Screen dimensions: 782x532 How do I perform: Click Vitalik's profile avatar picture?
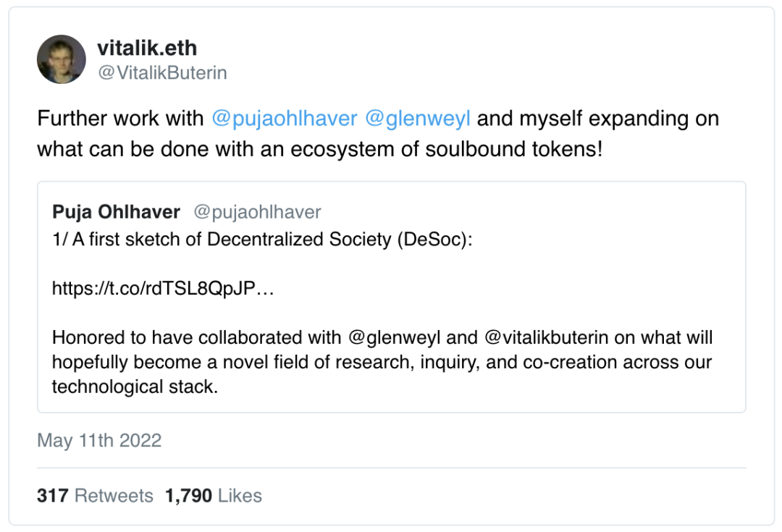62,59
